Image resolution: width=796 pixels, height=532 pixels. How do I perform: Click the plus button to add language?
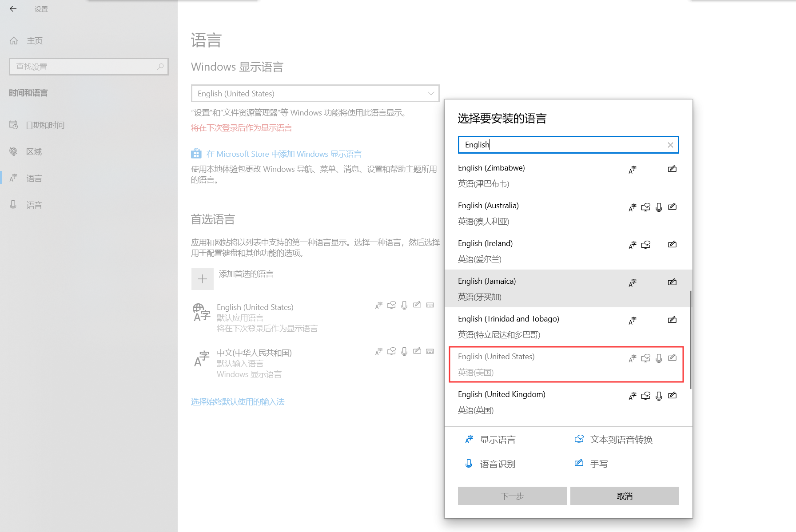coord(203,279)
